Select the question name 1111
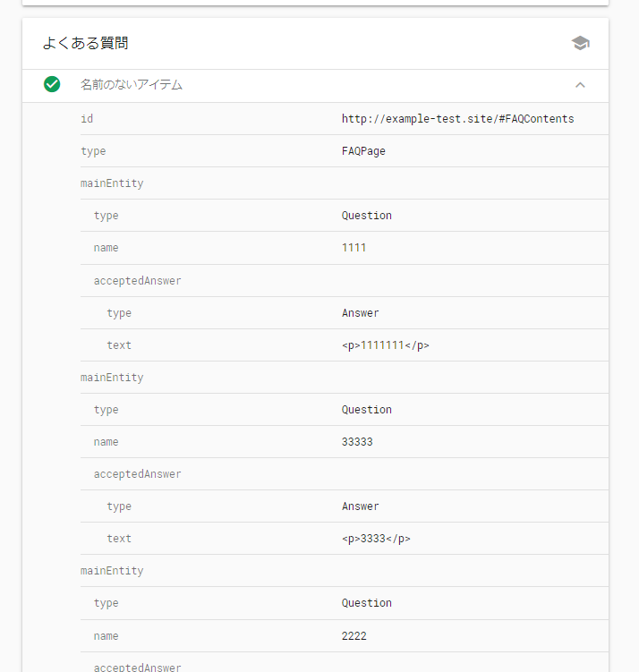 point(354,248)
